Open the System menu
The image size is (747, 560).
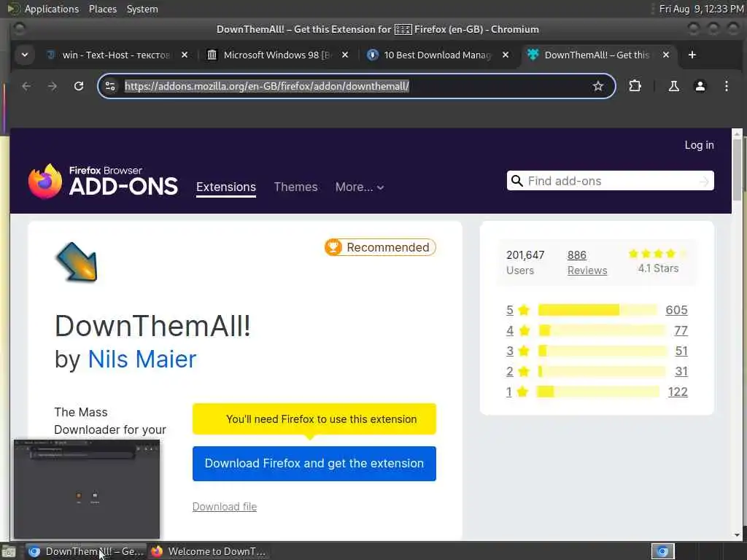tap(142, 9)
